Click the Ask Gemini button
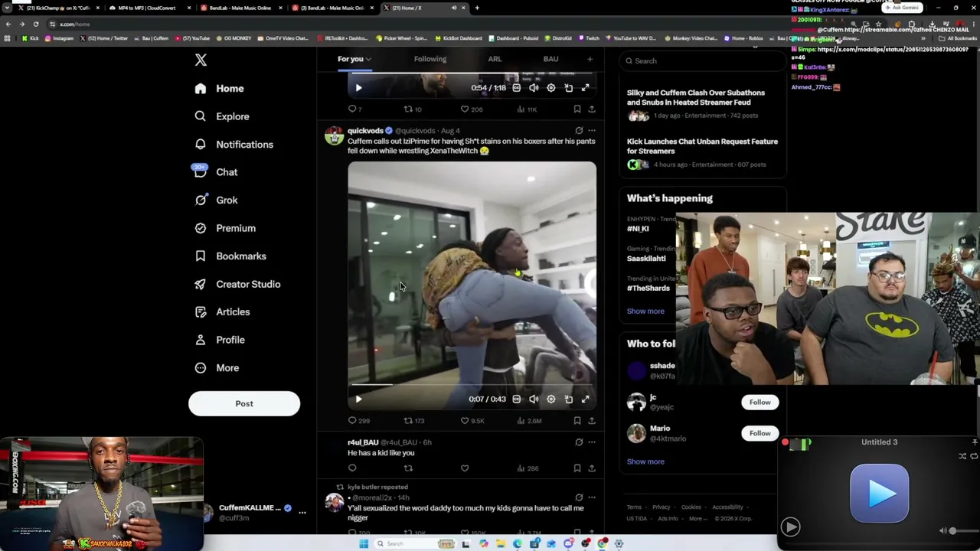The image size is (980, 551). [x=902, y=8]
